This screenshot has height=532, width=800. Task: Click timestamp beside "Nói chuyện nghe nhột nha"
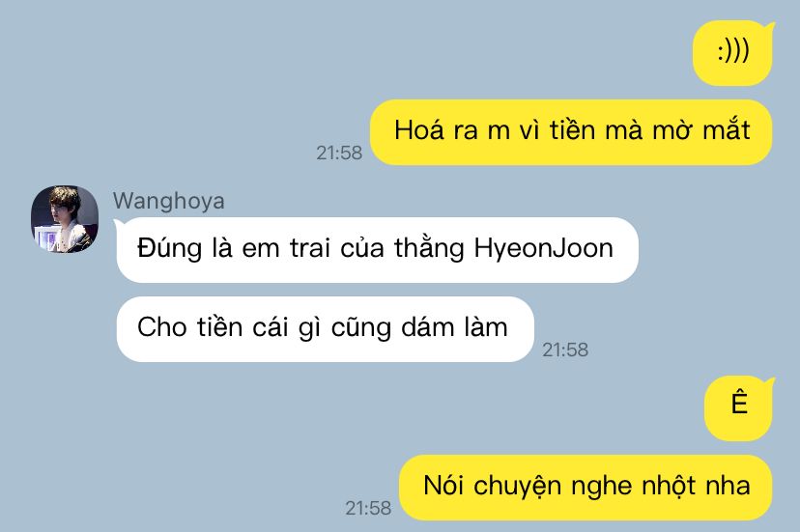coord(368,508)
